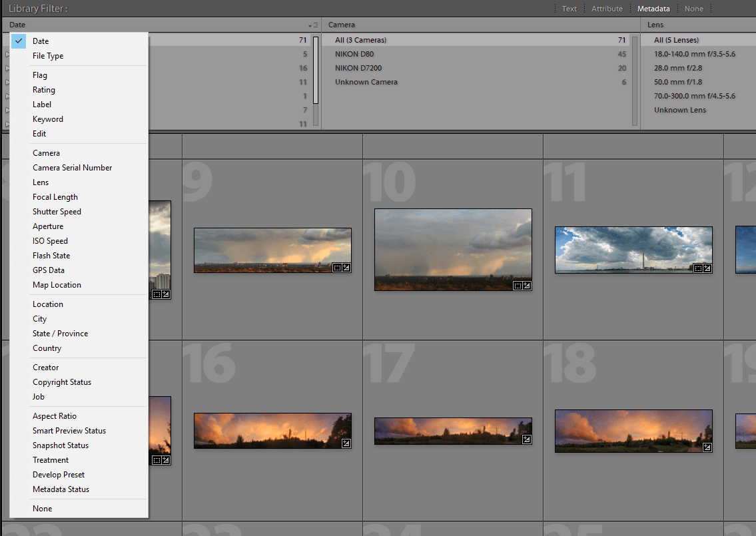Switch to the Attribute filter tab

pyautogui.click(x=607, y=9)
